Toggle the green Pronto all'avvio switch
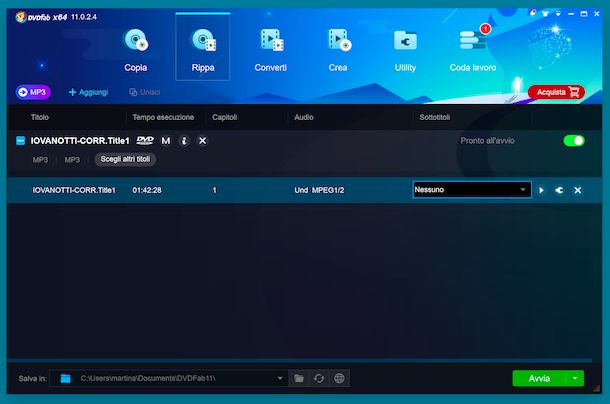Viewport: 610px width, 404px height. [x=574, y=141]
